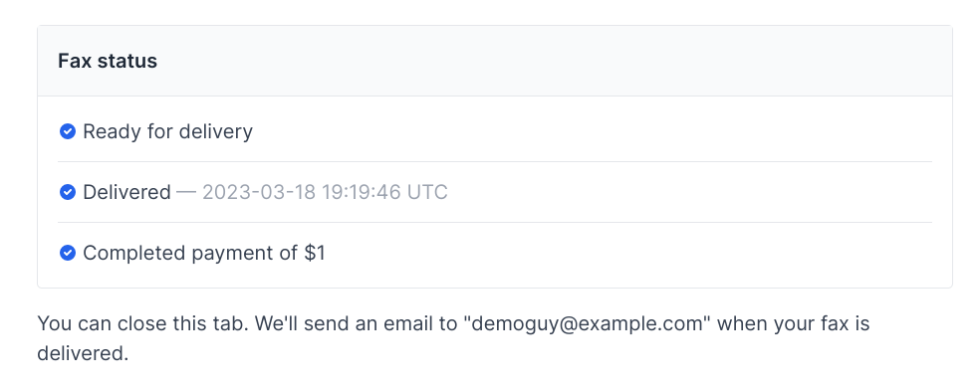Click the Delivered checkmark icon
The image size is (980, 390).
68,192
